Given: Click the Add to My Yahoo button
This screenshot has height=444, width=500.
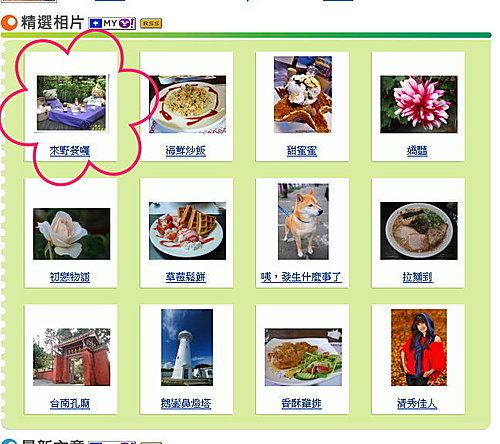Looking at the screenshot, I should coord(112,23).
